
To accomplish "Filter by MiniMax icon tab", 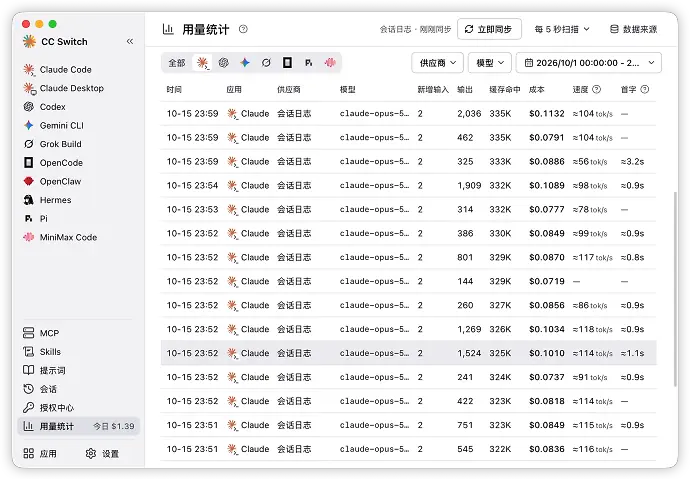I will [330, 63].
